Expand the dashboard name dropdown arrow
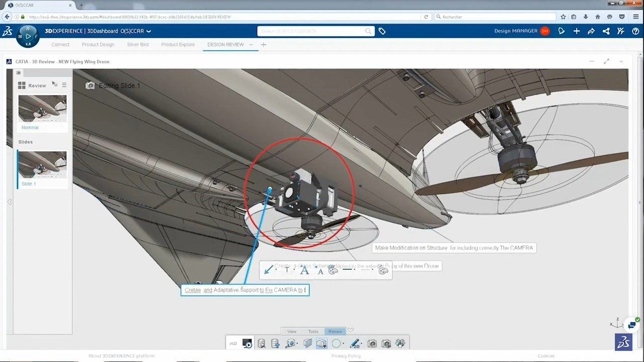 tap(148, 31)
